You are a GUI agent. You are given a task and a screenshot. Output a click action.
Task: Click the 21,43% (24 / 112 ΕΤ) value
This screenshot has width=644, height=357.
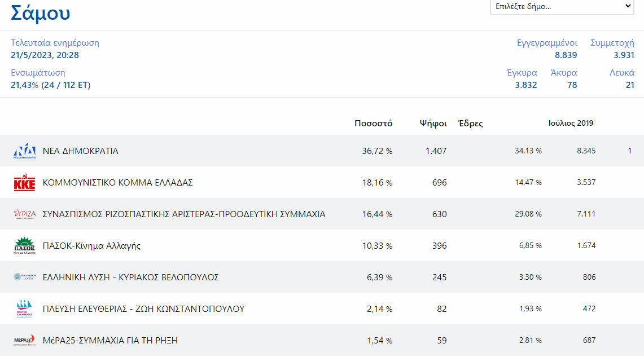(x=51, y=85)
